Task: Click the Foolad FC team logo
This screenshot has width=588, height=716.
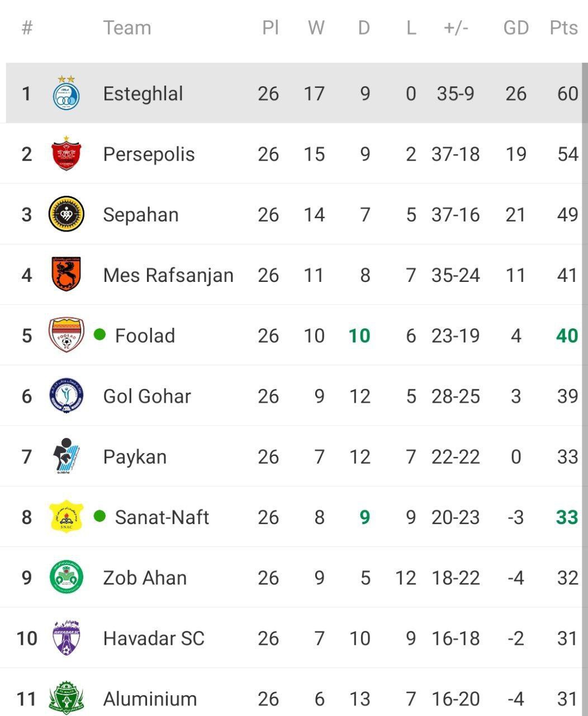Action: (x=66, y=335)
